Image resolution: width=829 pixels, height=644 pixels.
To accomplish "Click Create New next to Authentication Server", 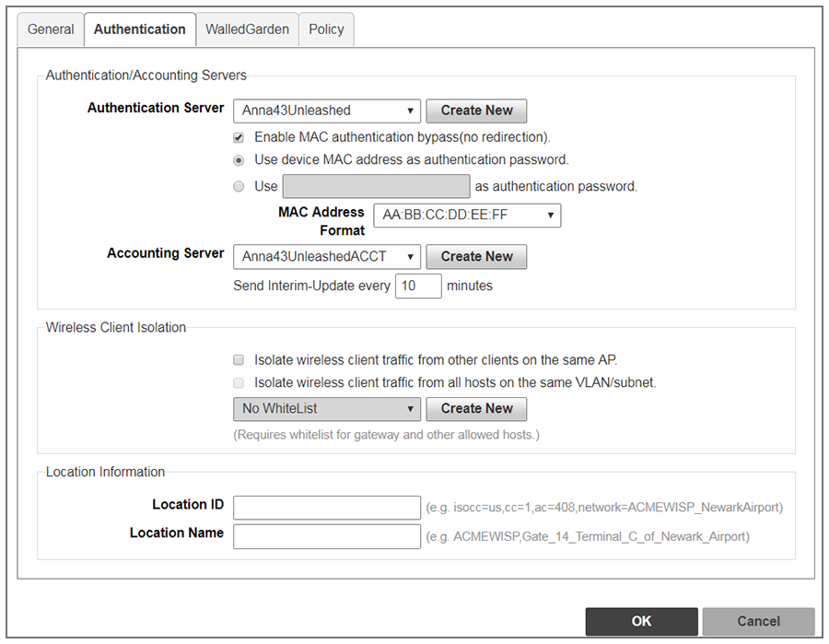I will 476,111.
